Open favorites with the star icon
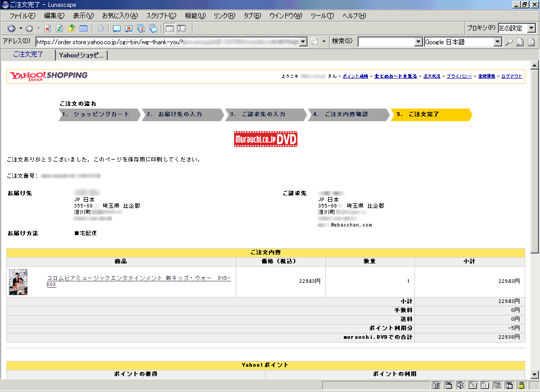Viewport: 540px width, 392px height. [101, 28]
